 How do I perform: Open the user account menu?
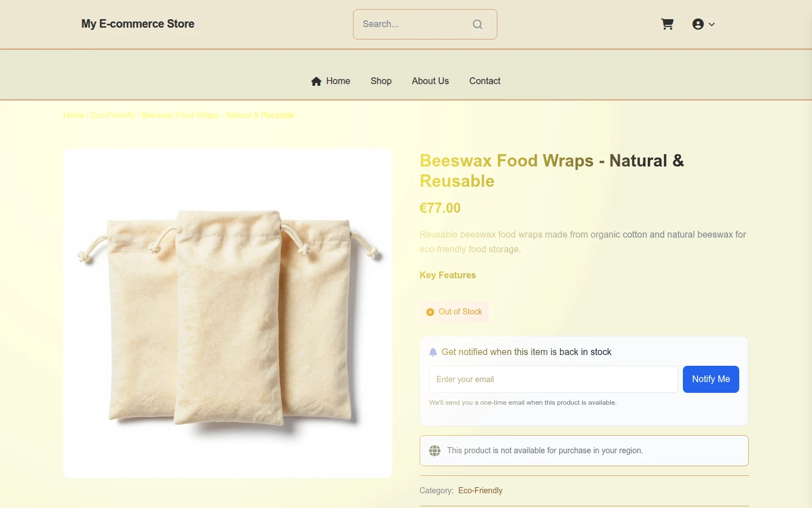tap(704, 24)
